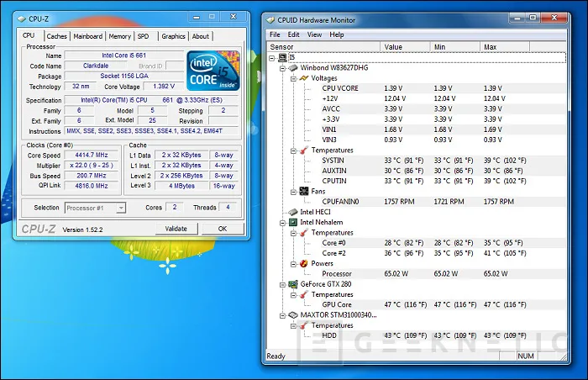
Task: Click the Sensor column header
Action: [x=323, y=47]
